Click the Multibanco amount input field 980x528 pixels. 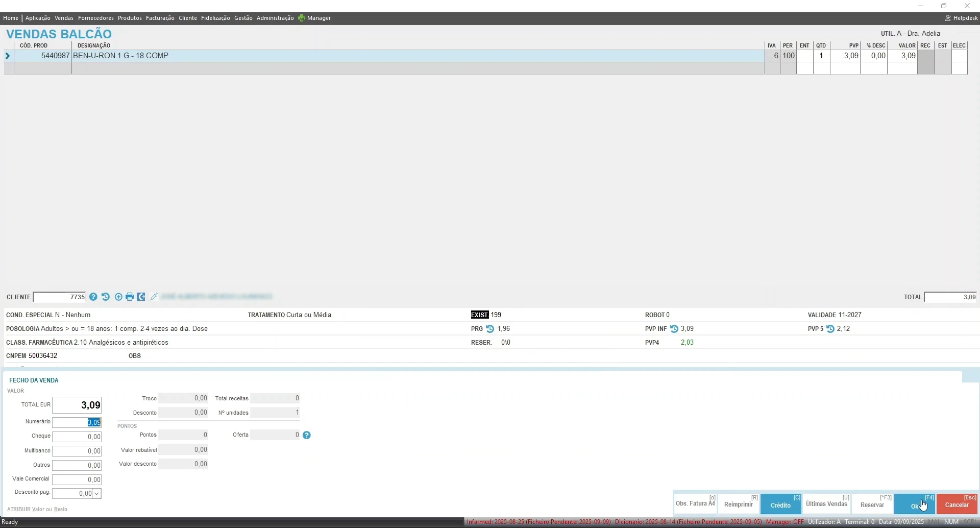77,451
